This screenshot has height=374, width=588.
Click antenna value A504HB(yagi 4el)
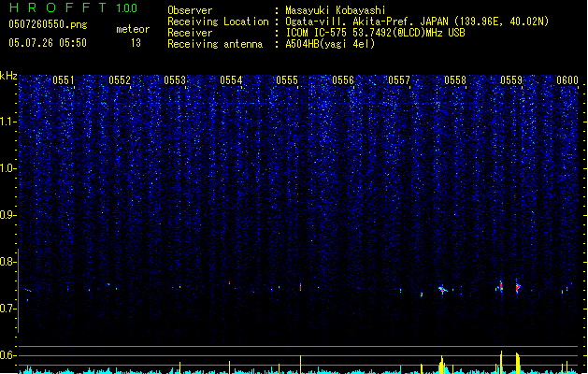click(x=330, y=44)
